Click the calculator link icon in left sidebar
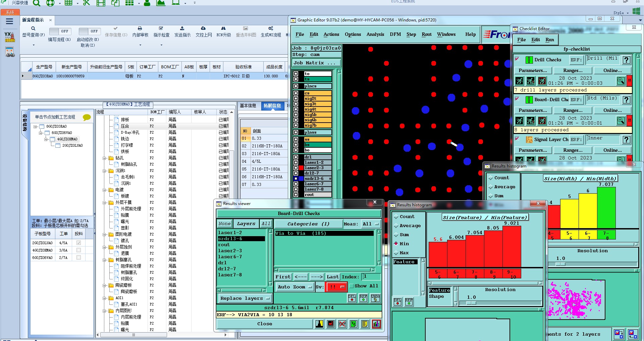This screenshot has width=644, height=341. pyautogui.click(x=10, y=52)
